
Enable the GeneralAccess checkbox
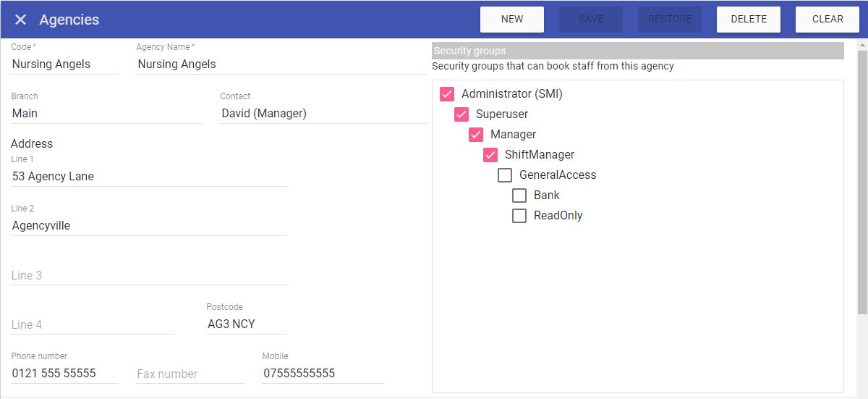[x=505, y=175]
